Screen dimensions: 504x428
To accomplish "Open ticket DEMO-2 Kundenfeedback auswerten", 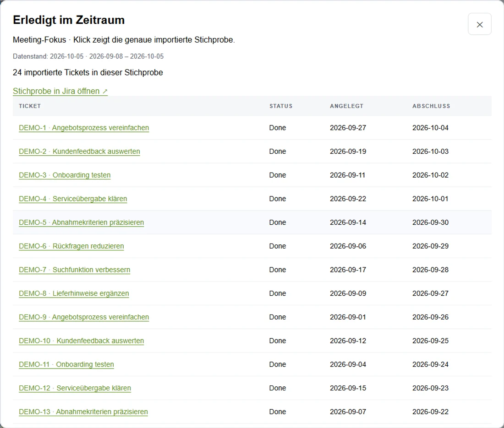I will click(x=79, y=152).
